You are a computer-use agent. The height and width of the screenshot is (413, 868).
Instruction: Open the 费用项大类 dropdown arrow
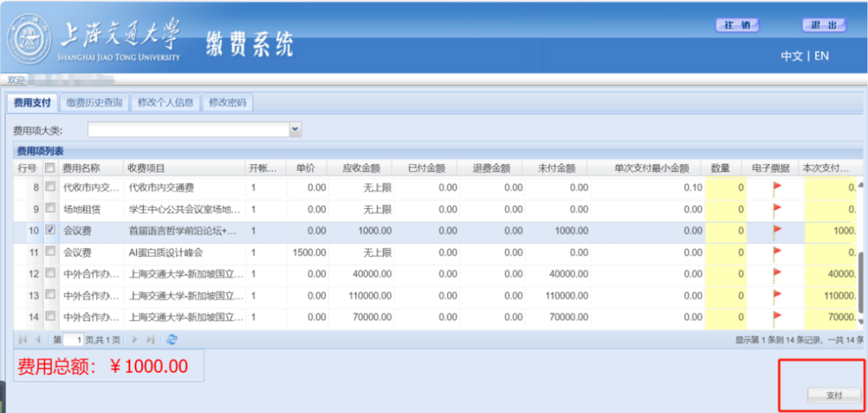point(295,129)
